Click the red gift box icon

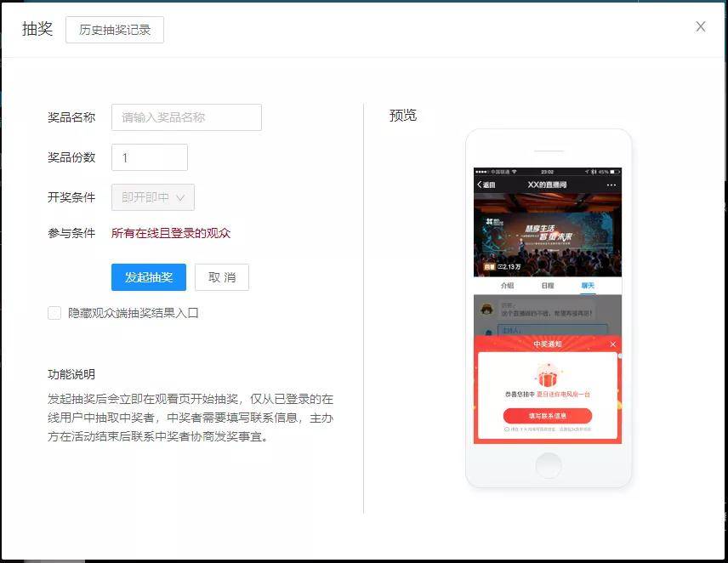coord(547,375)
